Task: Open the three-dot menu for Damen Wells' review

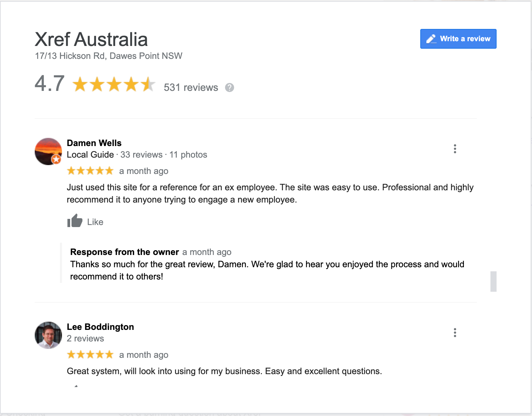Action: (x=455, y=149)
